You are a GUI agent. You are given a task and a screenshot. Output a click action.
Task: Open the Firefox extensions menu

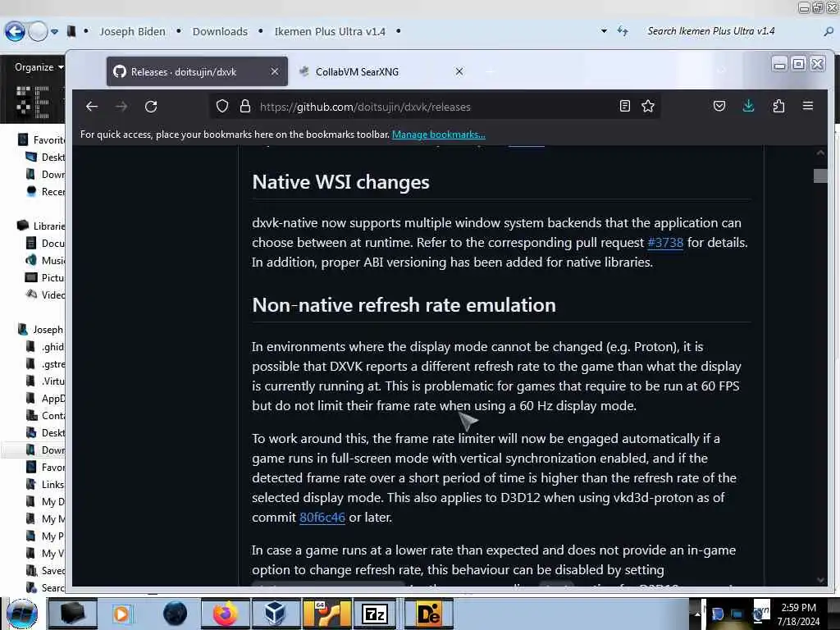(x=778, y=106)
